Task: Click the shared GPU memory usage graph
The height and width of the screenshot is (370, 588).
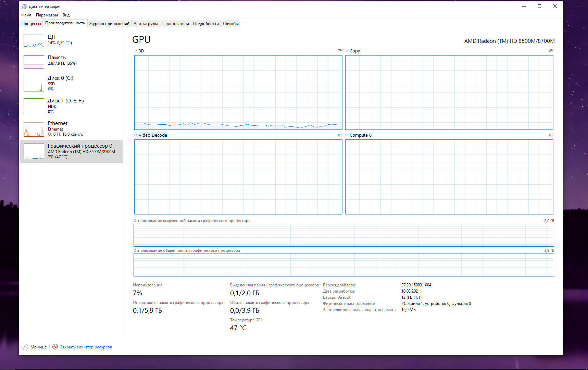Action: click(x=344, y=265)
